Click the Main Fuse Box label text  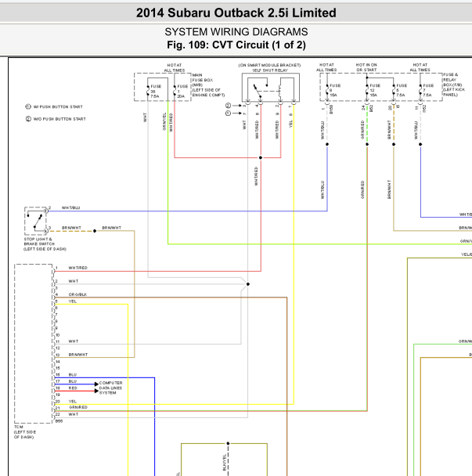point(208,85)
